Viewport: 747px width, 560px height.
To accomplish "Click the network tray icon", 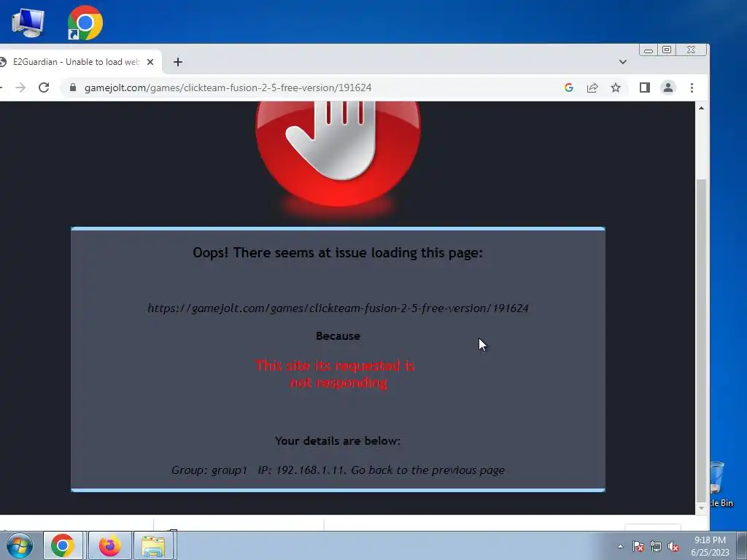I will pyautogui.click(x=656, y=546).
